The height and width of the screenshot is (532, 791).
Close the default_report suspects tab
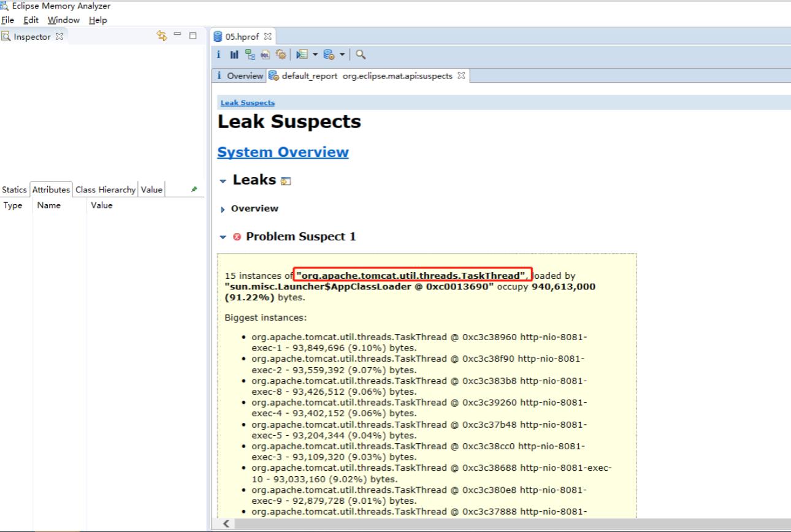[462, 76]
